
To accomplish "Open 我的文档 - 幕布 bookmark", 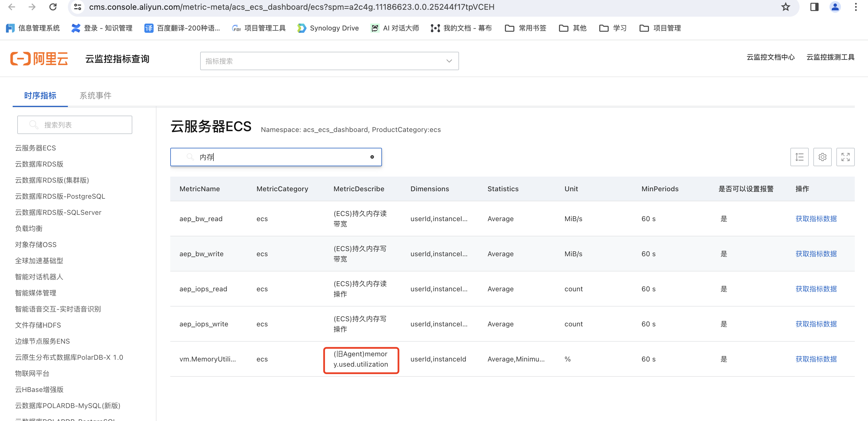I will click(x=461, y=28).
